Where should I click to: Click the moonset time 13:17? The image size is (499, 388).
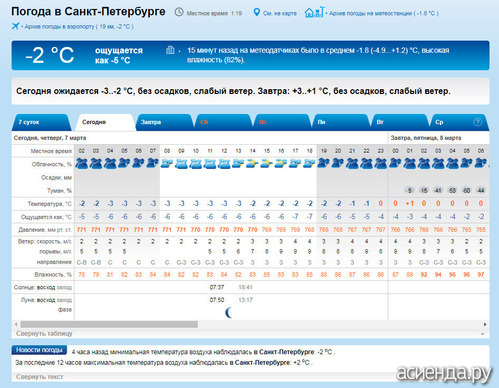(246, 300)
